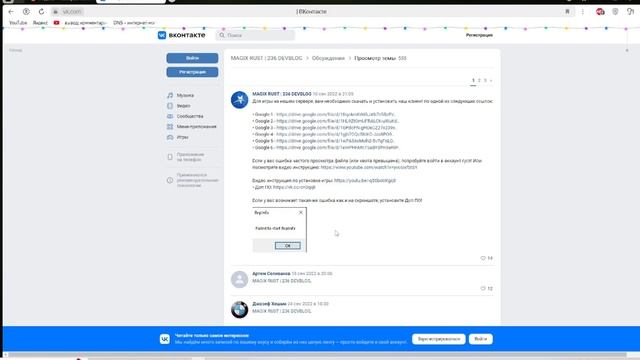Go to page 2 of discussion
The width and height of the screenshot is (640, 360).
(x=479, y=80)
